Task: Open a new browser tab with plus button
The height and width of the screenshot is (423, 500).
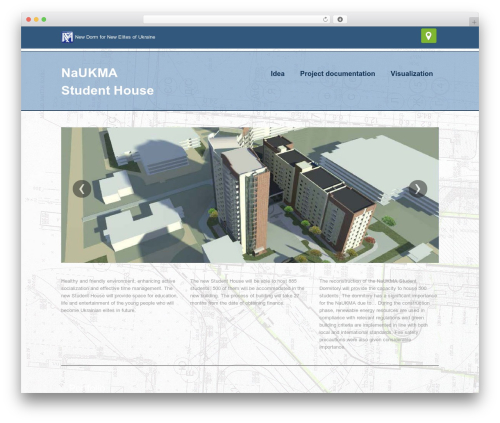Action: [474, 22]
